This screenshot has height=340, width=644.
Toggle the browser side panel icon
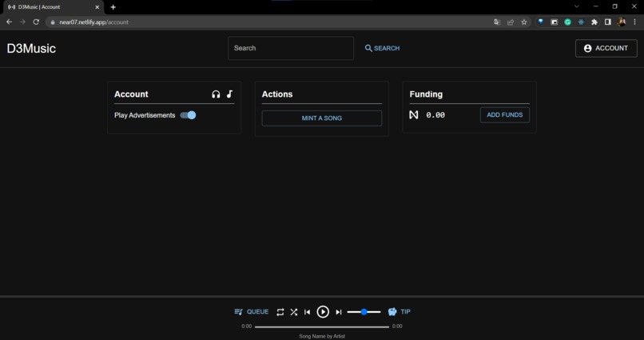pyautogui.click(x=608, y=22)
